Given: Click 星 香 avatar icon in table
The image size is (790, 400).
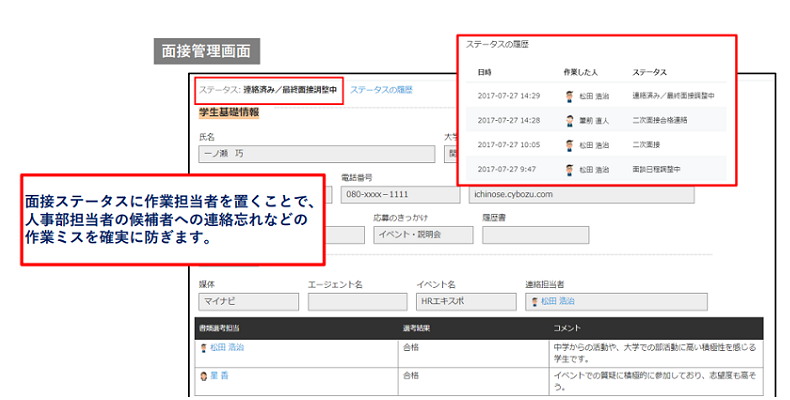Looking at the screenshot, I should point(204,375).
